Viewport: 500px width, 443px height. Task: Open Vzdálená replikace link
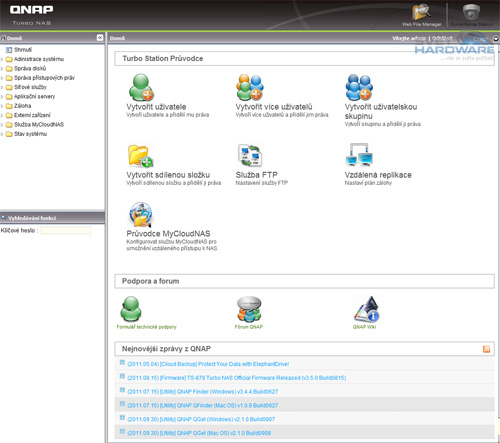pos(378,175)
